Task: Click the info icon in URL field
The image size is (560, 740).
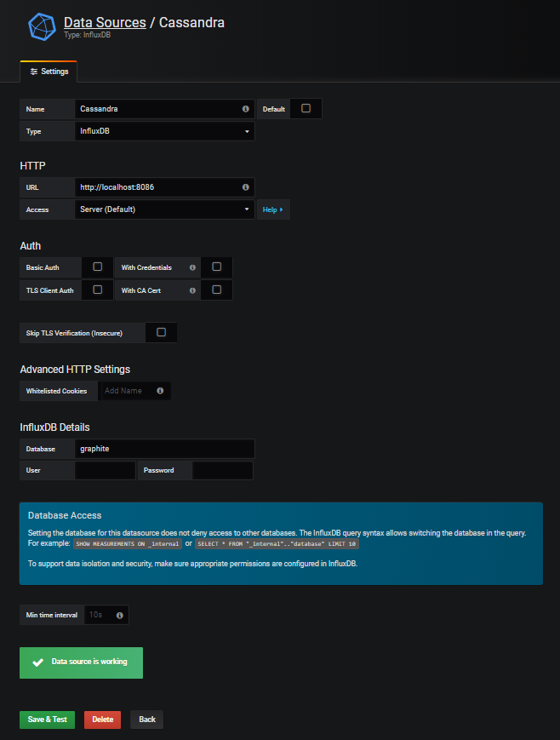Action: (x=245, y=186)
